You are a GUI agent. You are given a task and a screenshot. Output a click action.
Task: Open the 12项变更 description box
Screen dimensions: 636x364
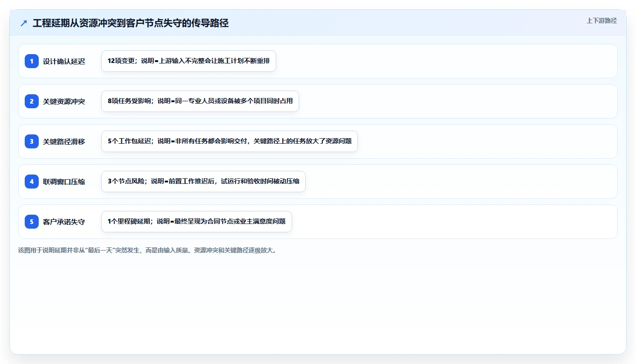tap(189, 61)
